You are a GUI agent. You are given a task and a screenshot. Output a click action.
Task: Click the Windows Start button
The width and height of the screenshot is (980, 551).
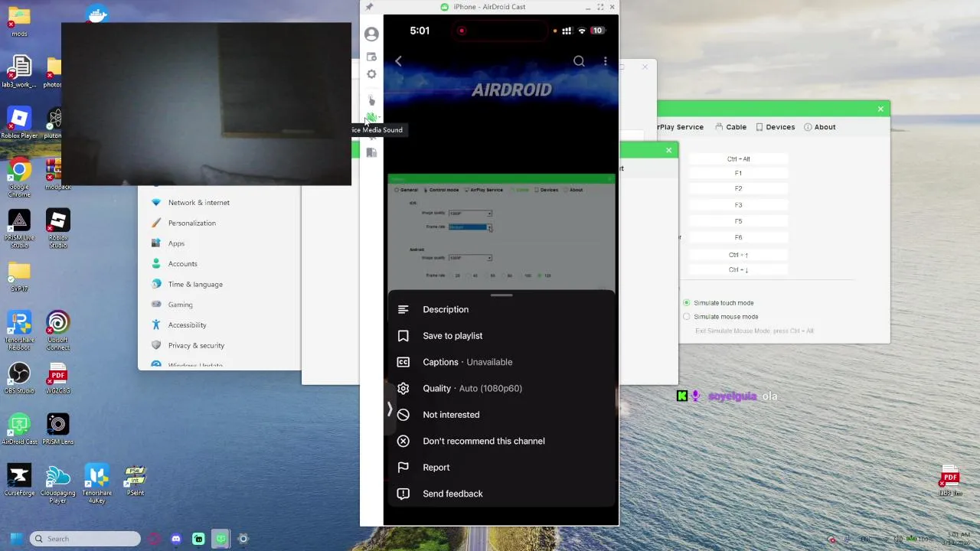[15, 539]
